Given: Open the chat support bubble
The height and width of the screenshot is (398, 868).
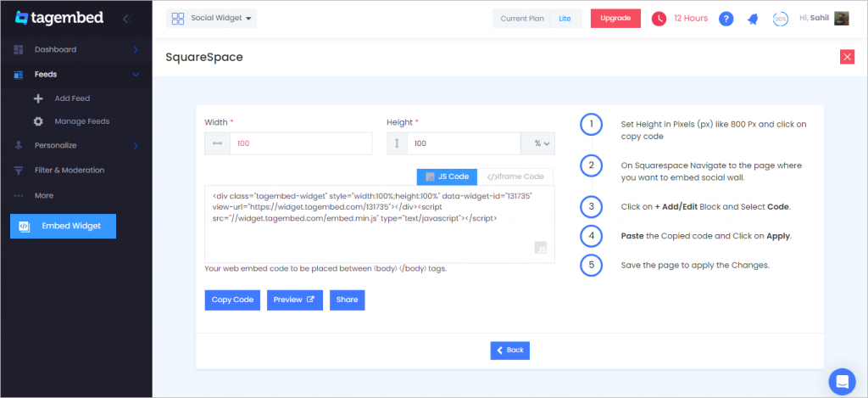Looking at the screenshot, I should (x=842, y=381).
